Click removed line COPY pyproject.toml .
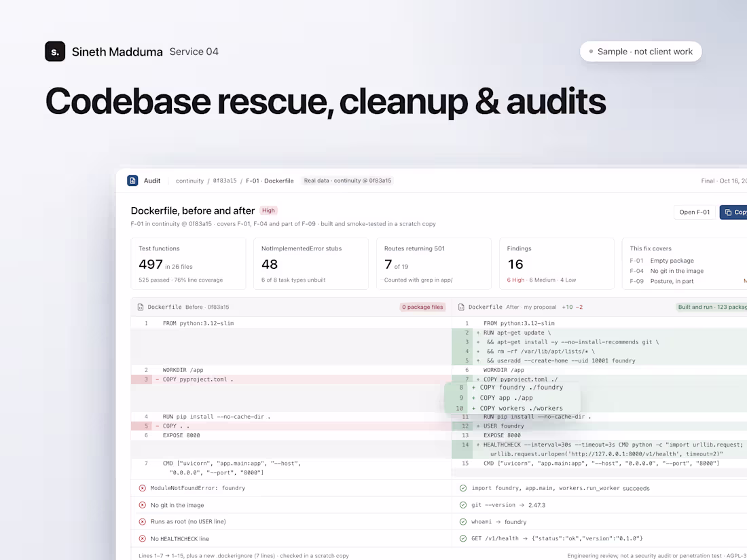 point(291,379)
